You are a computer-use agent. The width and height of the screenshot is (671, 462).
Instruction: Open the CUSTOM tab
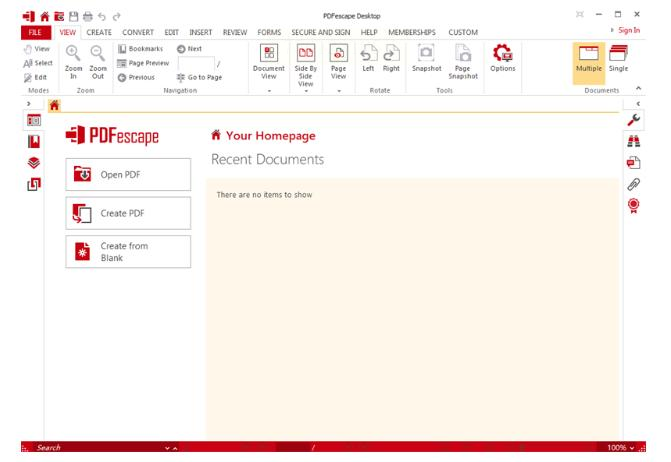pos(463,32)
